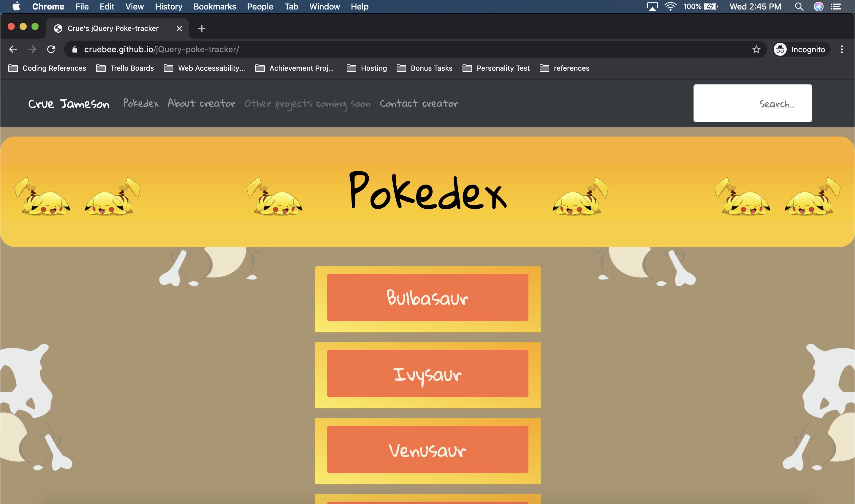Reload the page with refresh icon
The height and width of the screenshot is (504, 855).
51,49
